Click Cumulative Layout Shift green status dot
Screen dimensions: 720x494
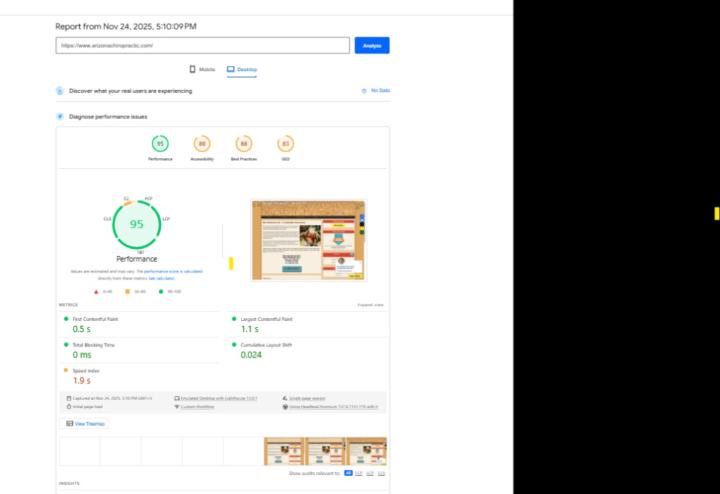point(234,344)
